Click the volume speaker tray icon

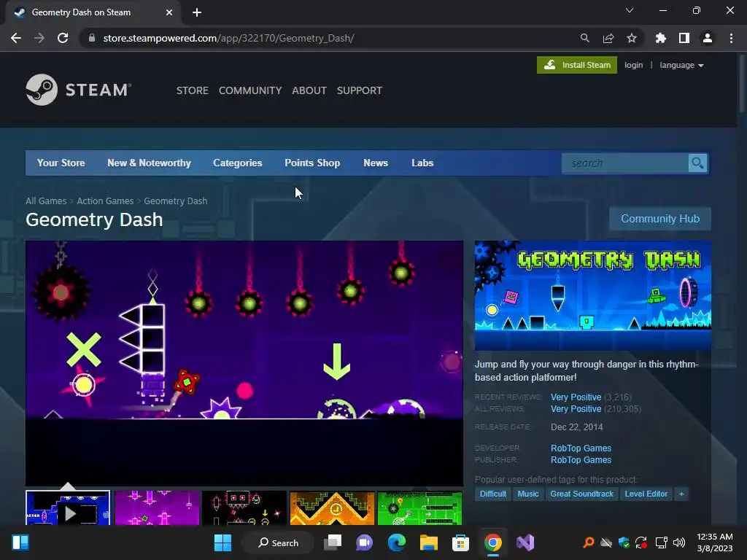click(679, 542)
